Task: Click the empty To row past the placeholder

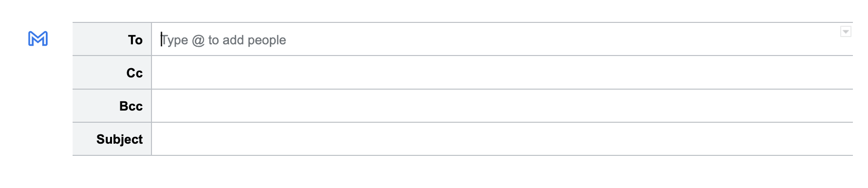Action: point(560,39)
